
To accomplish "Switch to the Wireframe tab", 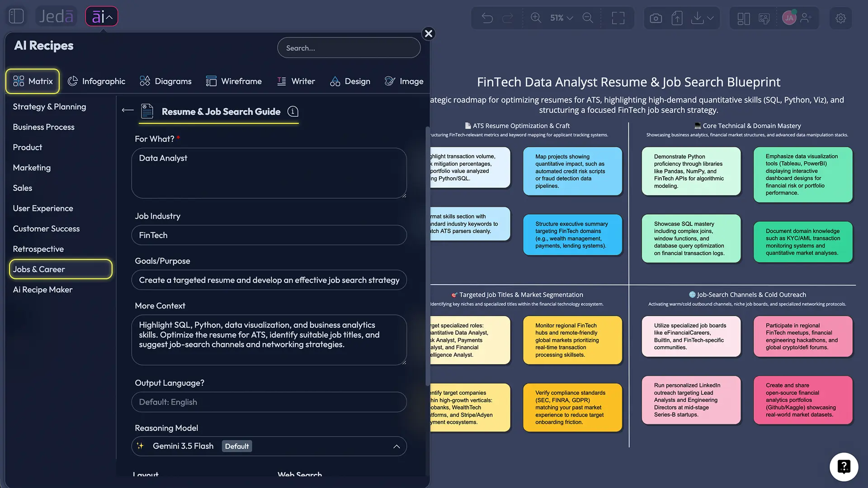I will click(x=234, y=81).
